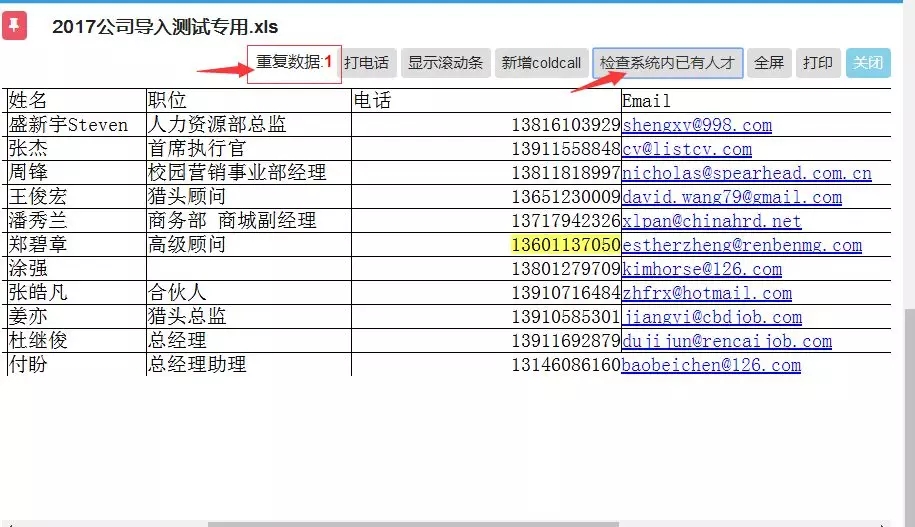Viewport: 915px width, 527px height.
Task: Select position cell 总经理助理
Action: [249, 364]
